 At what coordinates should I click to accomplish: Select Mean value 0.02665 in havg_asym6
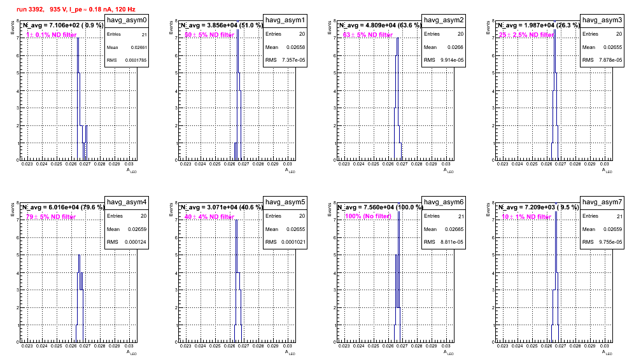pos(454,229)
